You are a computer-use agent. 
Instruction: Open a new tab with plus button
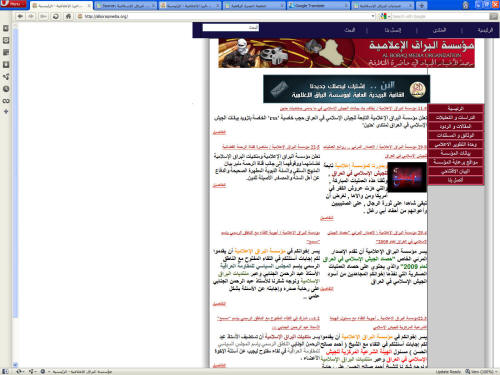pyautogui.click(x=421, y=6)
